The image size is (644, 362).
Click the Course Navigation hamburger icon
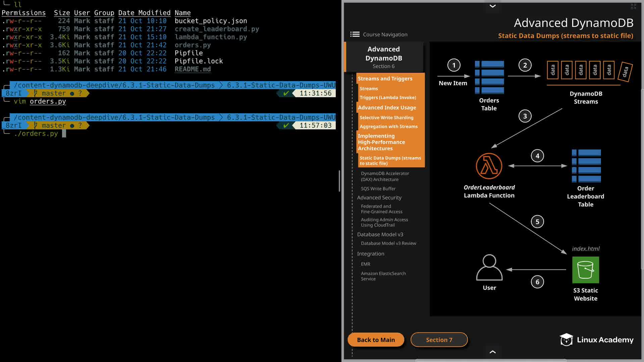click(355, 35)
